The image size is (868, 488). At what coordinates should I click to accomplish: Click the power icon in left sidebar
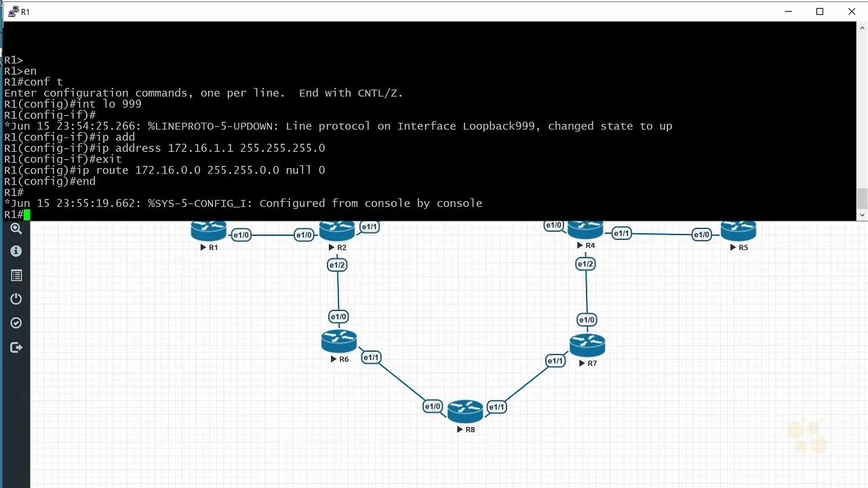pyautogui.click(x=16, y=299)
